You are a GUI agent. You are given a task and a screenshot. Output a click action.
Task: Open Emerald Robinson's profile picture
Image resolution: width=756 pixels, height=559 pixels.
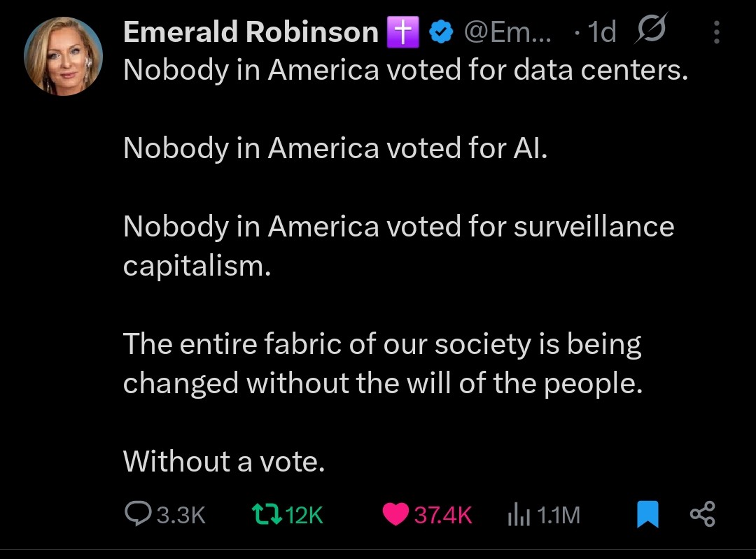(63, 57)
